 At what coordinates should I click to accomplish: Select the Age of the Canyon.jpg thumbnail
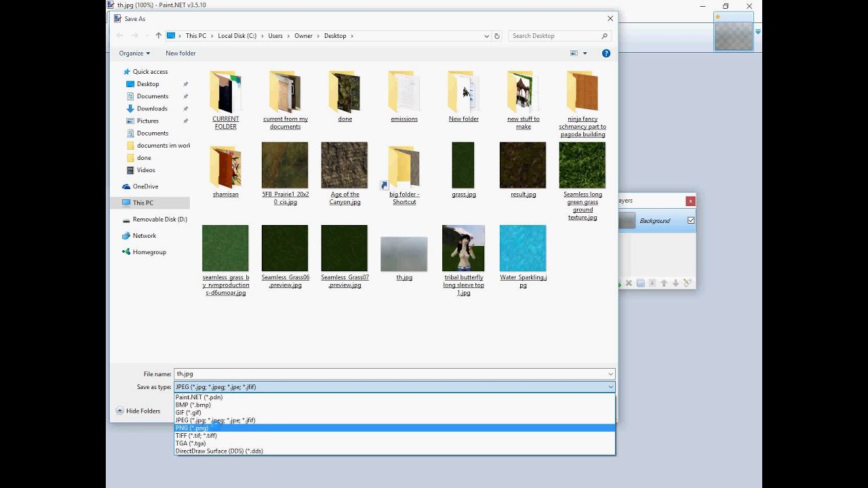click(x=344, y=165)
